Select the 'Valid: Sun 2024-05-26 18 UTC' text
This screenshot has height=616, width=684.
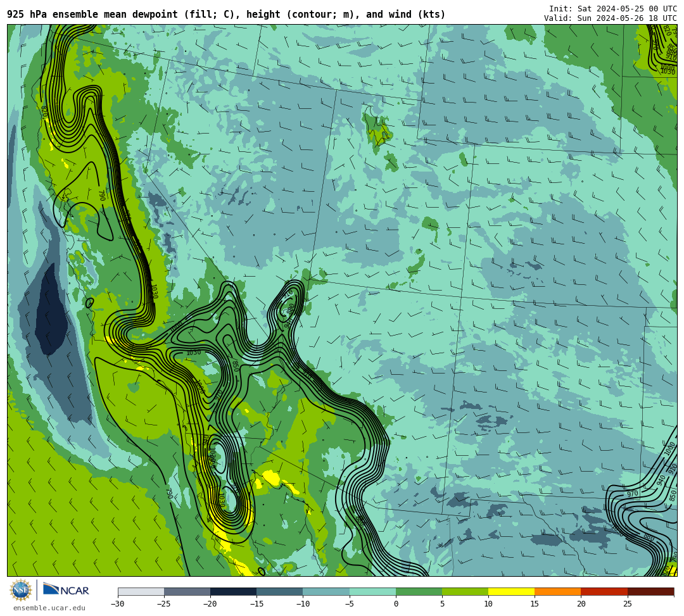[x=611, y=18]
